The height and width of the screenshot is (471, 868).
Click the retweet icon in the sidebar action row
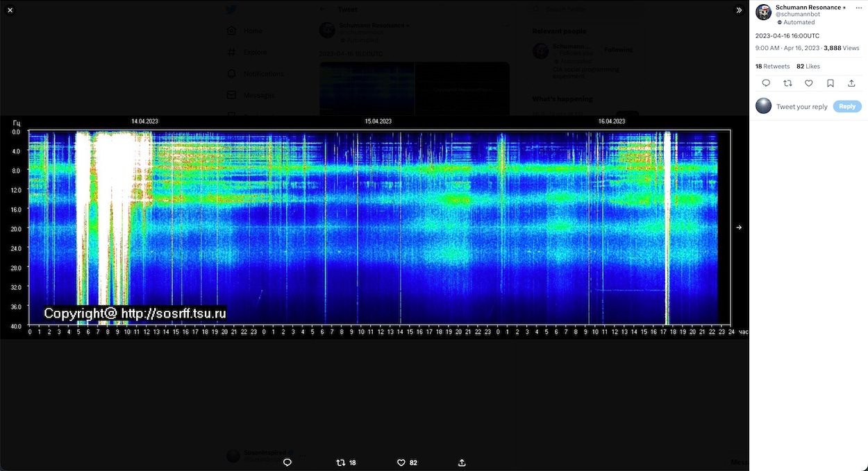pos(787,83)
